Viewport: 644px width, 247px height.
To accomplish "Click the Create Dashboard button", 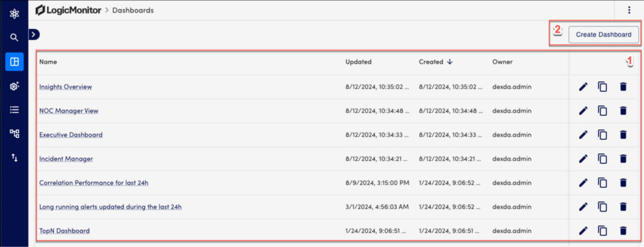I will coord(603,35).
